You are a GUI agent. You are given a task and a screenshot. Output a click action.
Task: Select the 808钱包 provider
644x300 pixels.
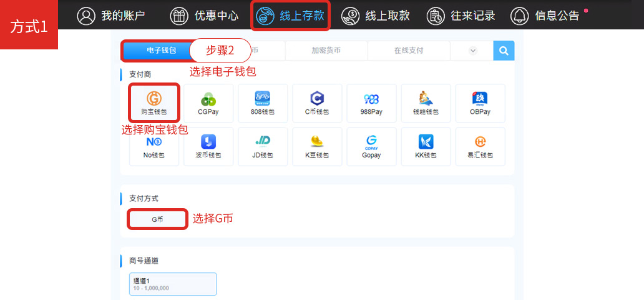click(263, 103)
